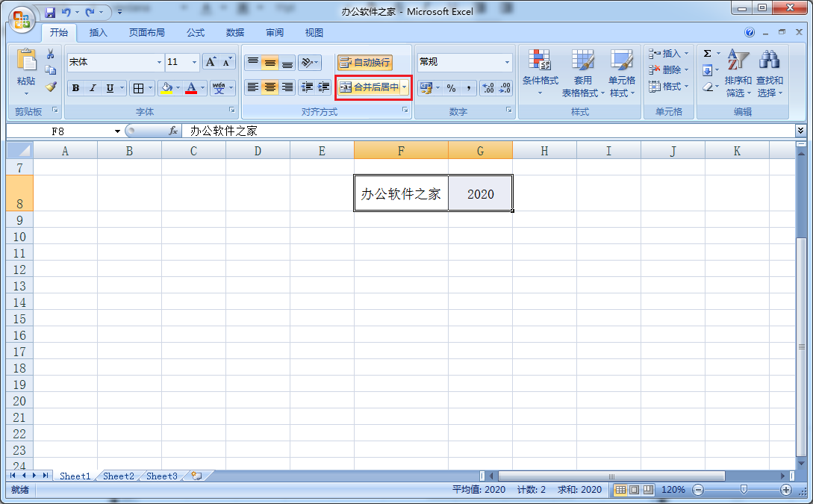Open 查找和选择 find and select
813x504 pixels.
(x=770, y=72)
